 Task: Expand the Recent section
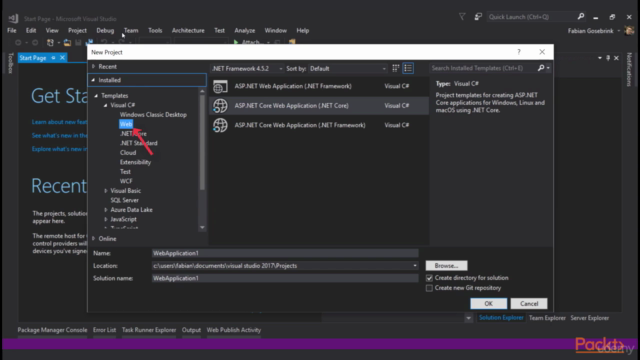coord(93,66)
